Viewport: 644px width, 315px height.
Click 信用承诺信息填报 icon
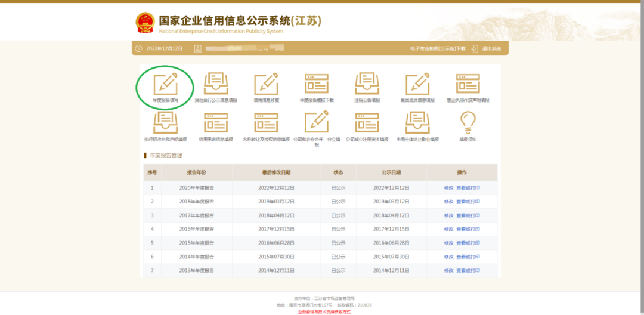tap(216, 122)
